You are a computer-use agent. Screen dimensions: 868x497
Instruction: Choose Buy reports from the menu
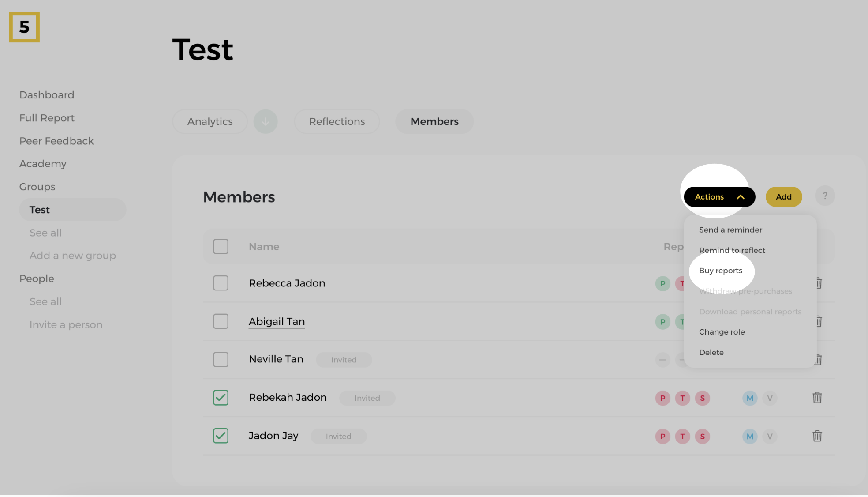pyautogui.click(x=720, y=271)
